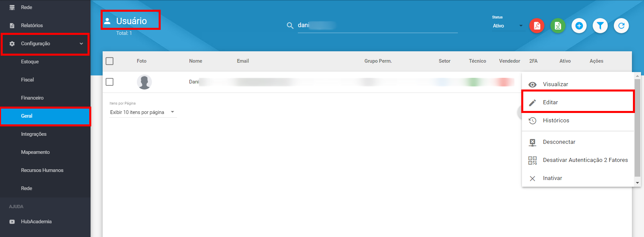This screenshot has width=644, height=237.
Task: Sort by the Nome column header
Action: point(196,61)
